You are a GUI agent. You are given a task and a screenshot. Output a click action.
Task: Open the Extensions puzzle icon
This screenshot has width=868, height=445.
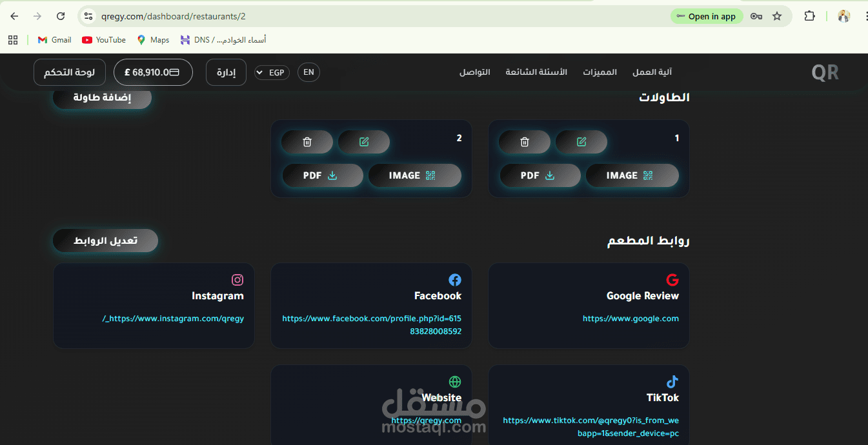(809, 16)
